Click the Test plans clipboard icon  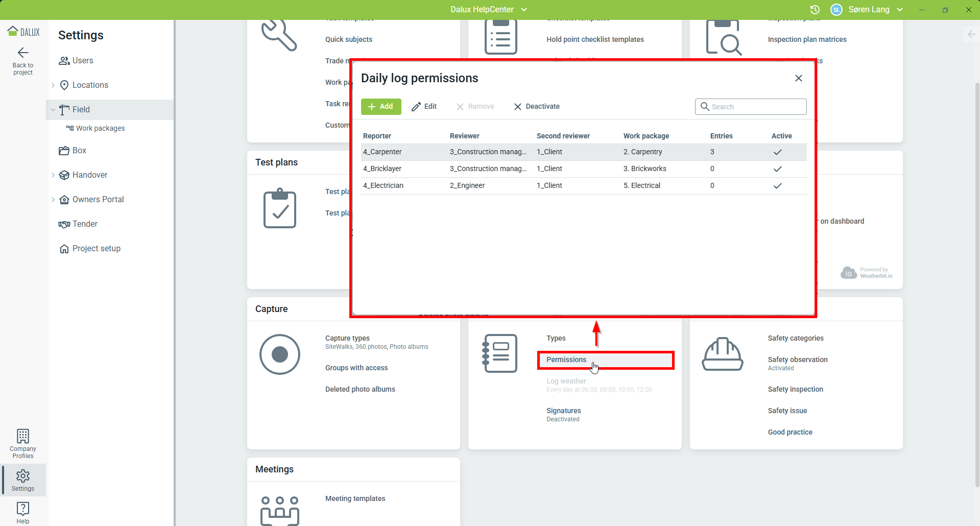coord(279,208)
